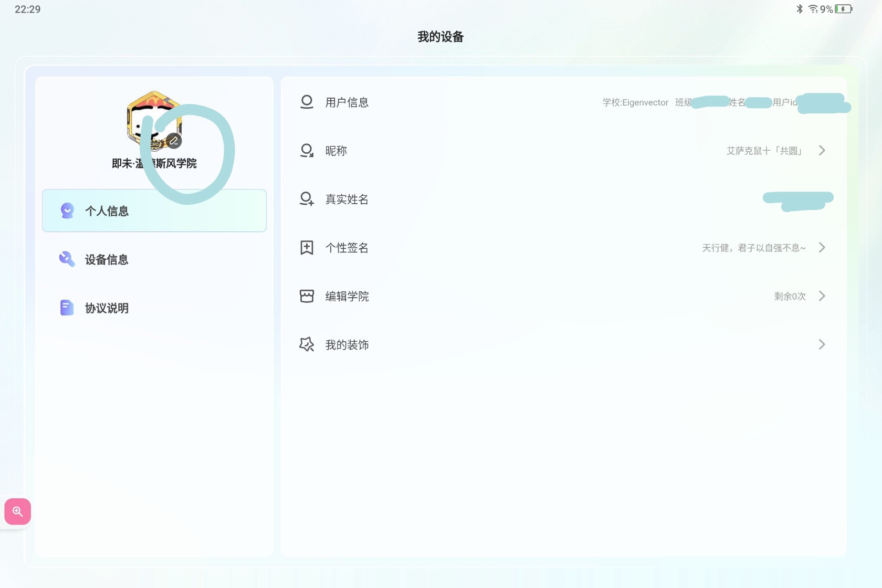Open the 用户信息 row label
882x588 pixels.
(347, 102)
